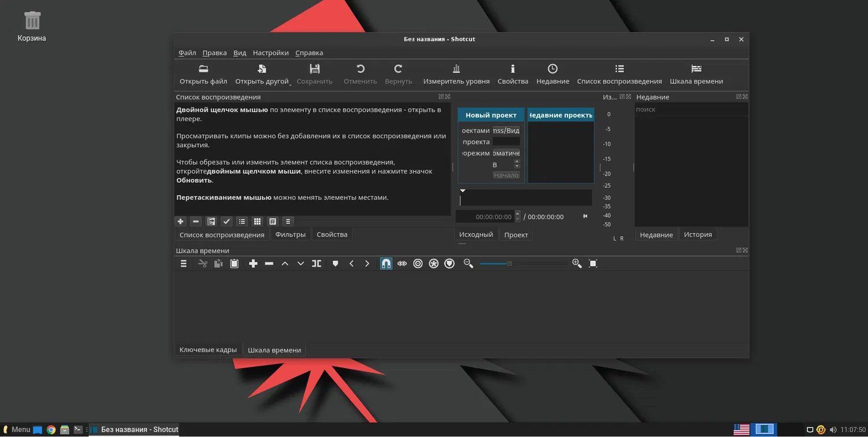Open the Справка menu
Viewport: 868px width, 437px height.
click(309, 53)
